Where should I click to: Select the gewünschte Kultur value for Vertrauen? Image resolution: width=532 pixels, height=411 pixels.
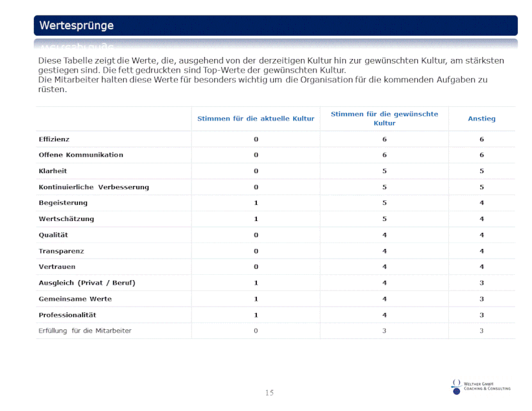[x=385, y=266]
